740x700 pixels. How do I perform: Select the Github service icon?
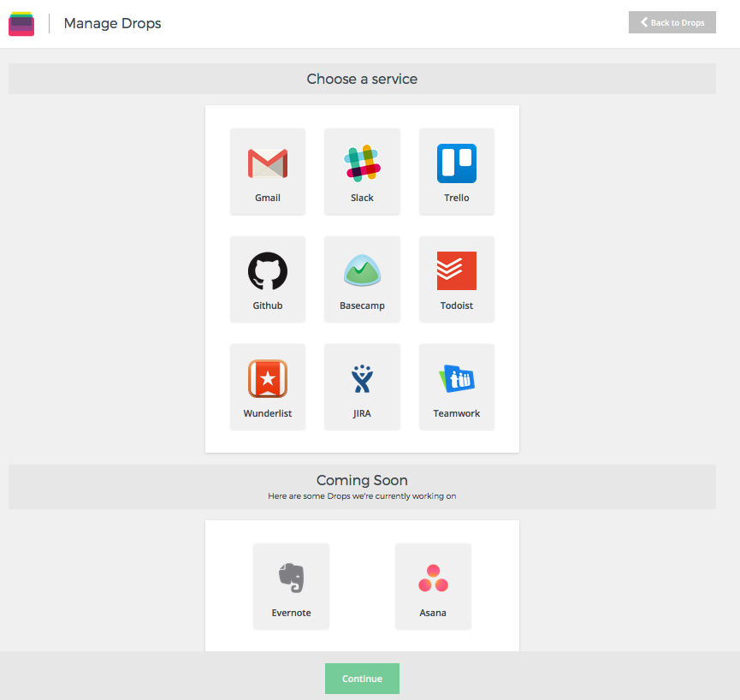[268, 271]
